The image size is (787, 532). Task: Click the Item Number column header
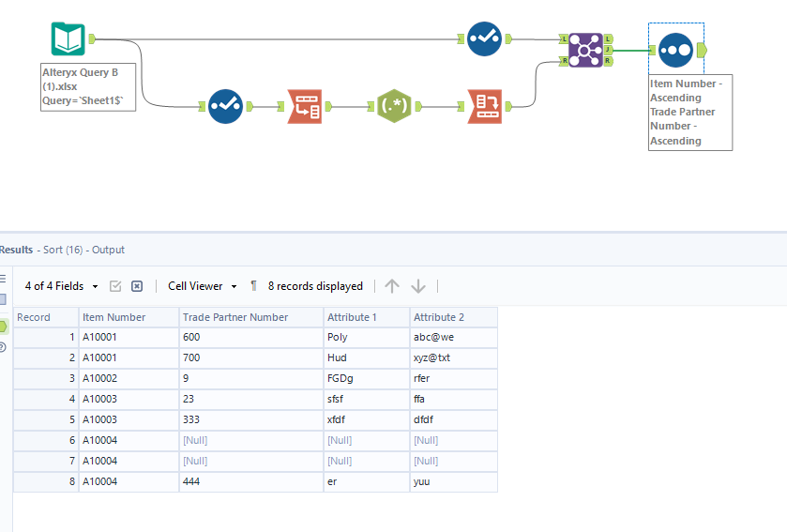114,317
